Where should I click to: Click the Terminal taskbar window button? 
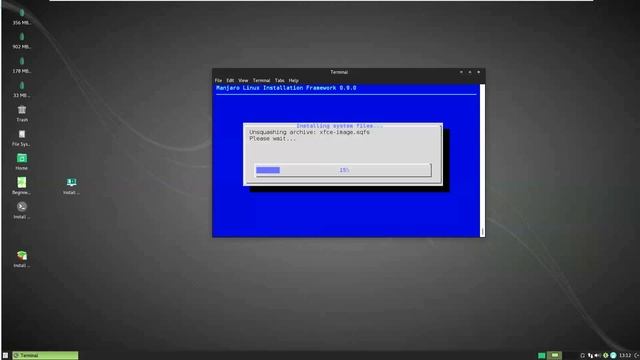point(45,356)
